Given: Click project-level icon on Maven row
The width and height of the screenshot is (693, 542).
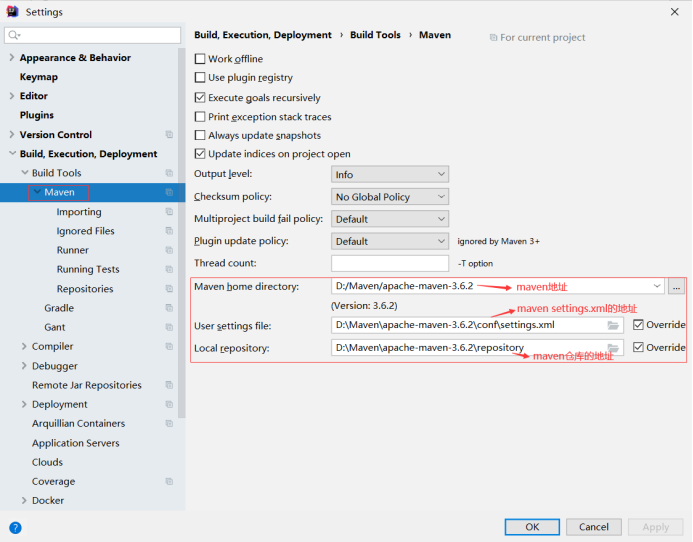Looking at the screenshot, I should click(x=169, y=192).
